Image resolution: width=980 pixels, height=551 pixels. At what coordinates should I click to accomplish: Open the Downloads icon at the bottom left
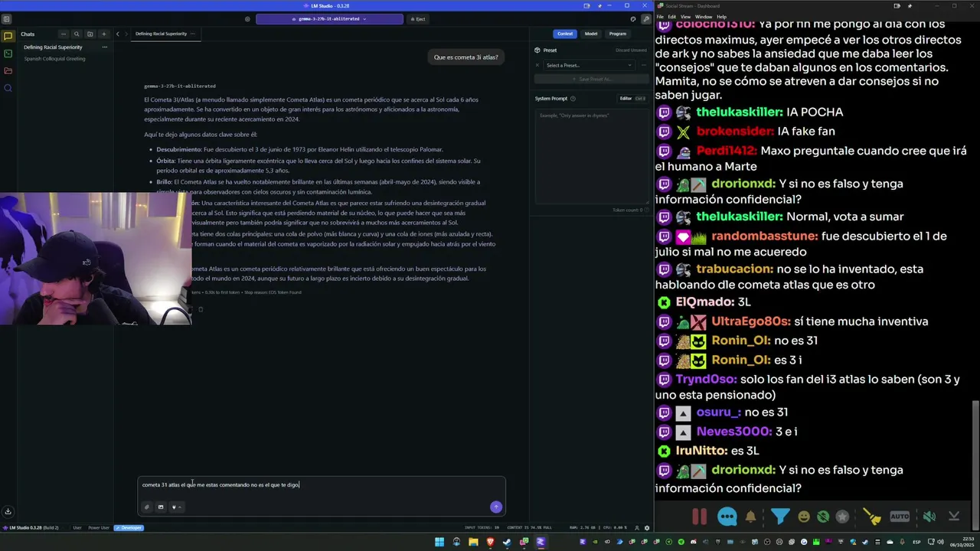click(8, 511)
